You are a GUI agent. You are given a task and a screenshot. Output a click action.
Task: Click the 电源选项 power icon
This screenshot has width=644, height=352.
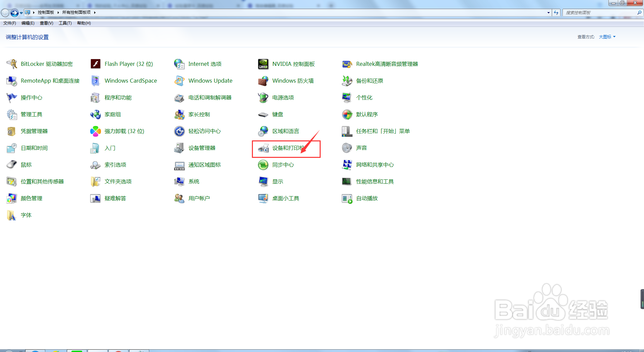click(263, 97)
